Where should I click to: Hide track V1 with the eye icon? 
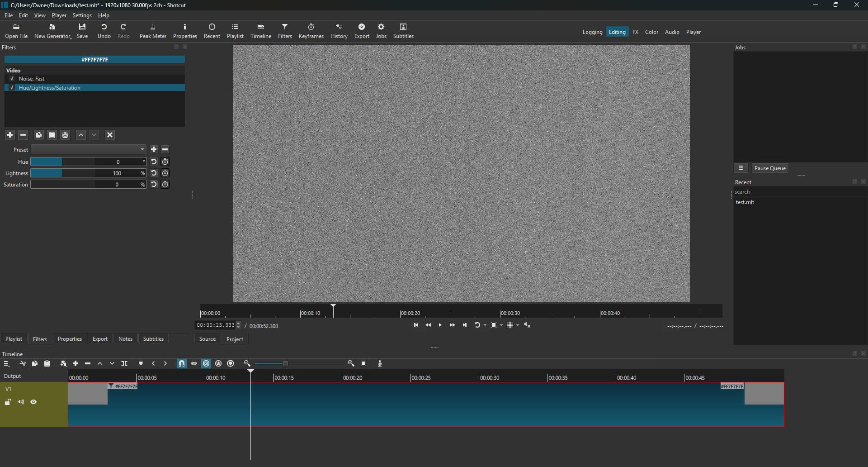pyautogui.click(x=33, y=402)
